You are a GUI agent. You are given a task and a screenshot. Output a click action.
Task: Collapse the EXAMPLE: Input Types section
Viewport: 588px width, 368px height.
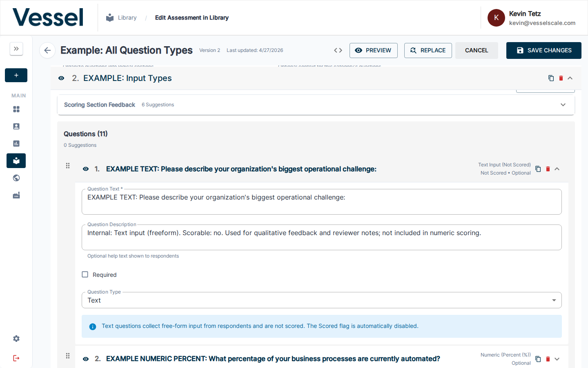[570, 78]
